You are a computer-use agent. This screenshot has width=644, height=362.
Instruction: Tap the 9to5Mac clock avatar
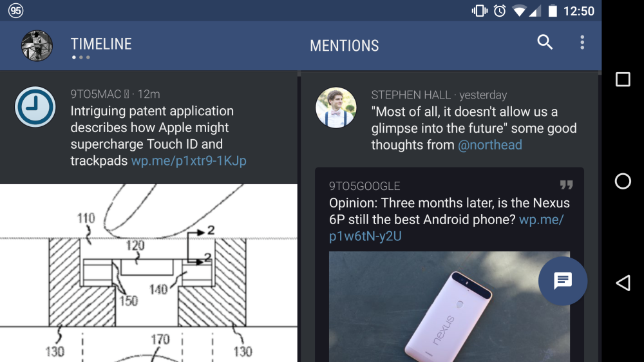(x=35, y=107)
